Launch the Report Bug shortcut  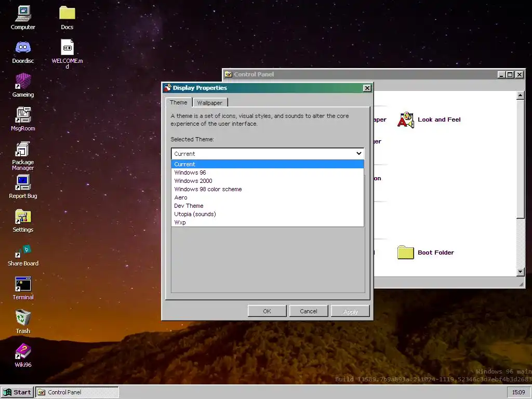tap(23, 187)
